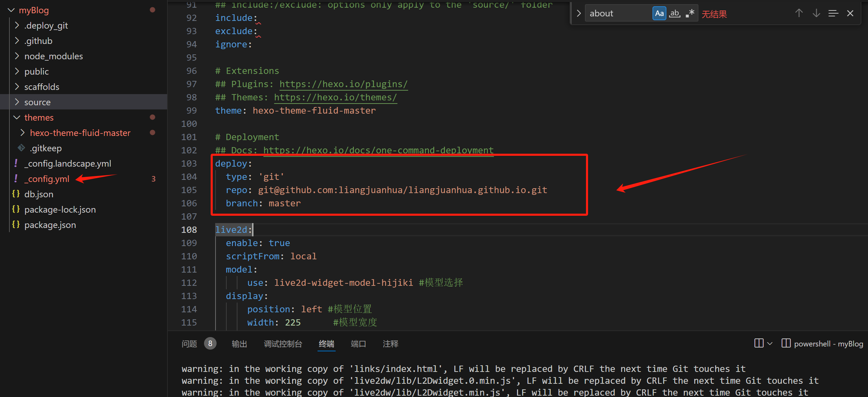Expand the replace field chevron
Screen dimensions: 868x397
[578, 14]
